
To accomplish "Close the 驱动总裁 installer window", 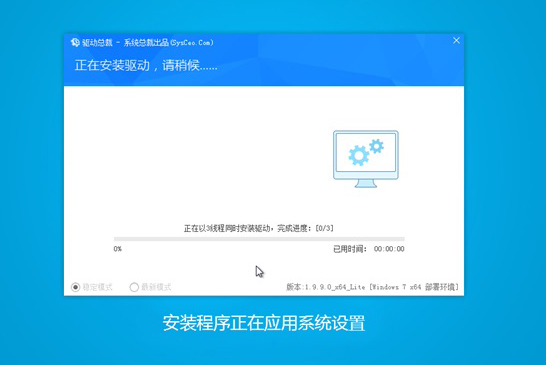I will pos(456,41).
